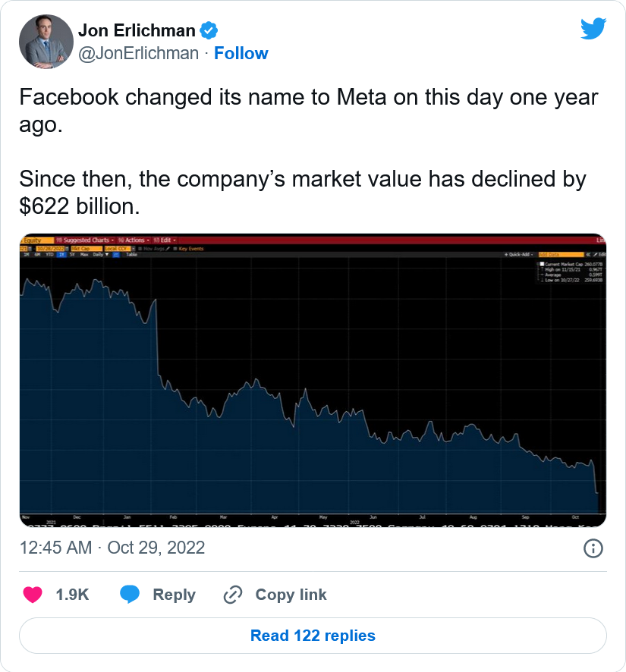
Task: Click the copy link chain icon
Action: click(233, 595)
